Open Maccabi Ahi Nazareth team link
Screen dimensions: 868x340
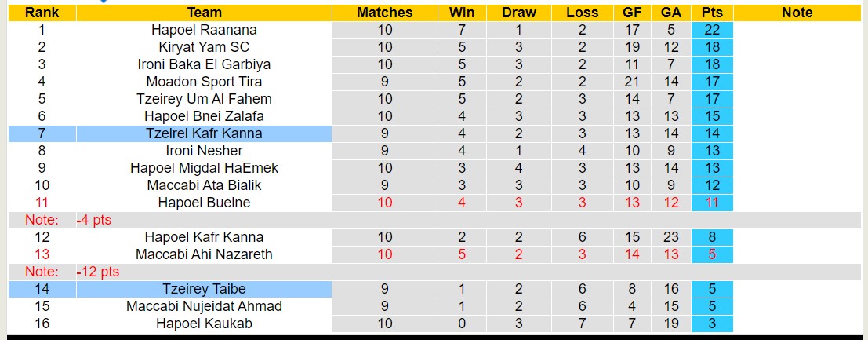[x=204, y=254]
